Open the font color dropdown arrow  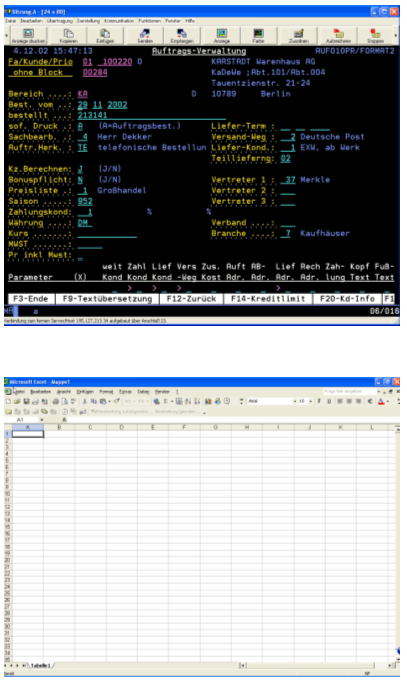click(x=388, y=401)
